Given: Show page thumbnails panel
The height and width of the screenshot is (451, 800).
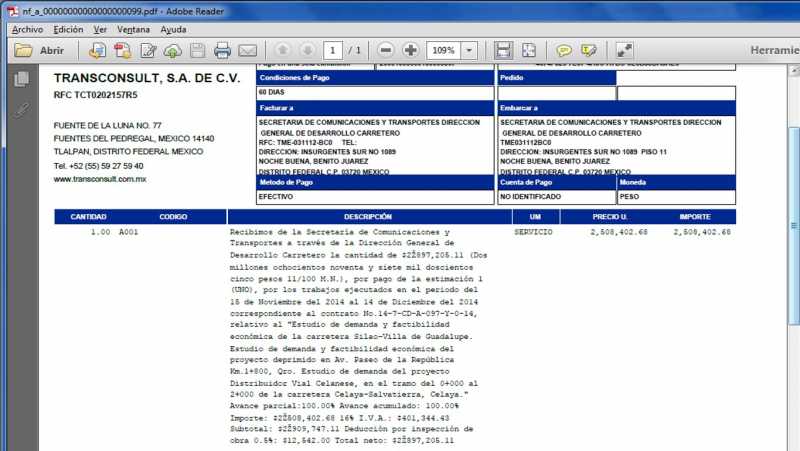Looking at the screenshot, I should [x=21, y=79].
